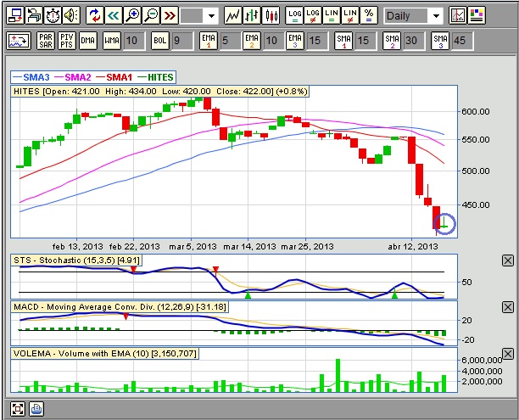Click the VOLEMA Volume with EMA (10) title
519x420 pixels.
click(x=105, y=354)
